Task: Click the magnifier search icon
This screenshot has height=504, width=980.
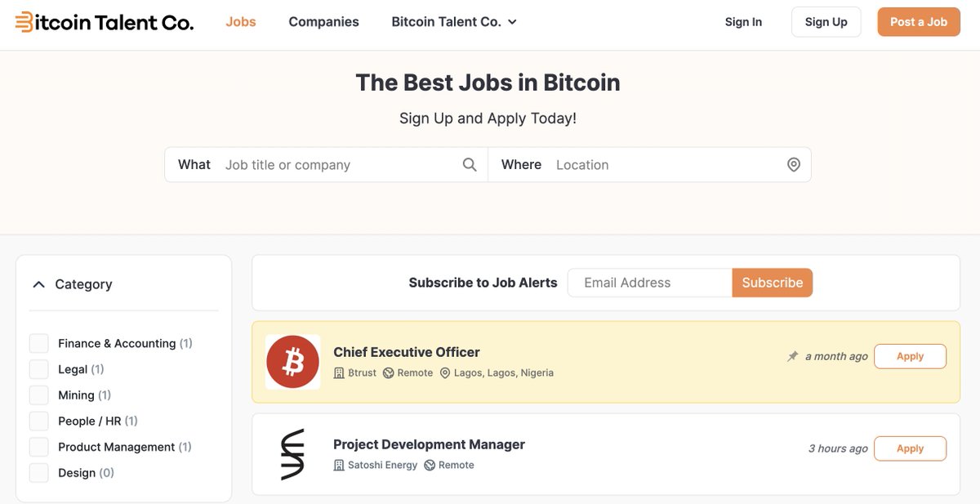Action: (470, 164)
